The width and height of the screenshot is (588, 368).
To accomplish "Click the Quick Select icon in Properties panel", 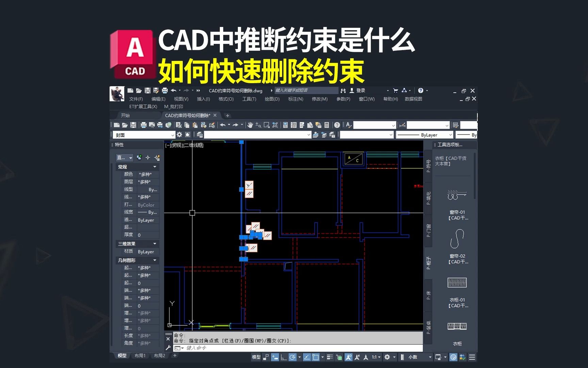I will tap(157, 158).
